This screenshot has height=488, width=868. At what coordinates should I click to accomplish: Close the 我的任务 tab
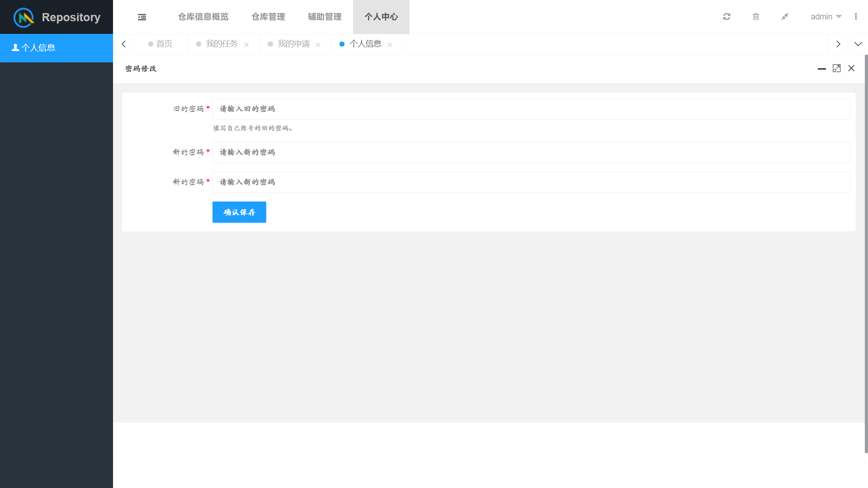click(x=246, y=45)
